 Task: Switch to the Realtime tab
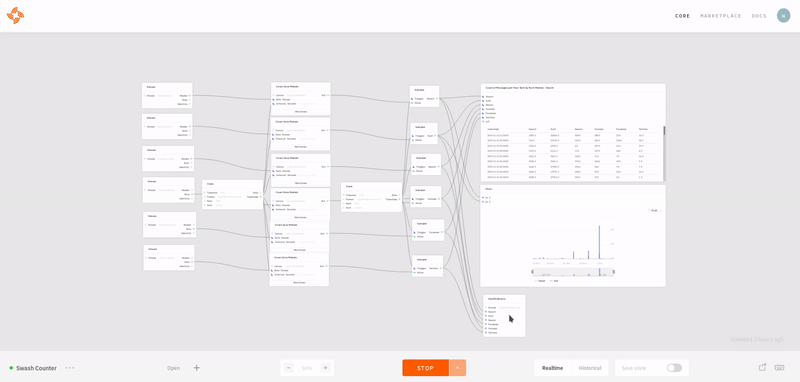coord(553,368)
